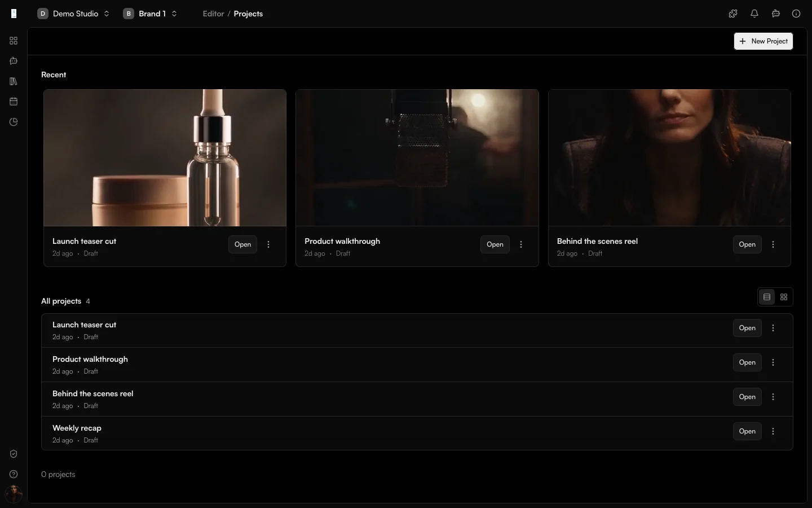Open more options for Weekly recap row
The width and height of the screenshot is (812, 508).
point(773,431)
